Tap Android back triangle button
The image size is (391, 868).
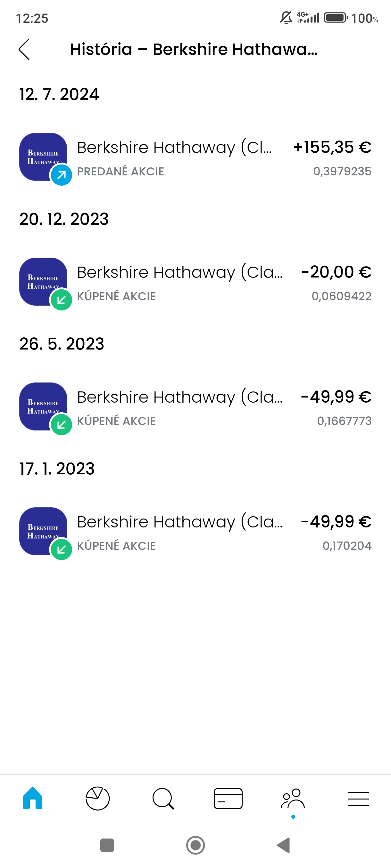[x=284, y=845]
